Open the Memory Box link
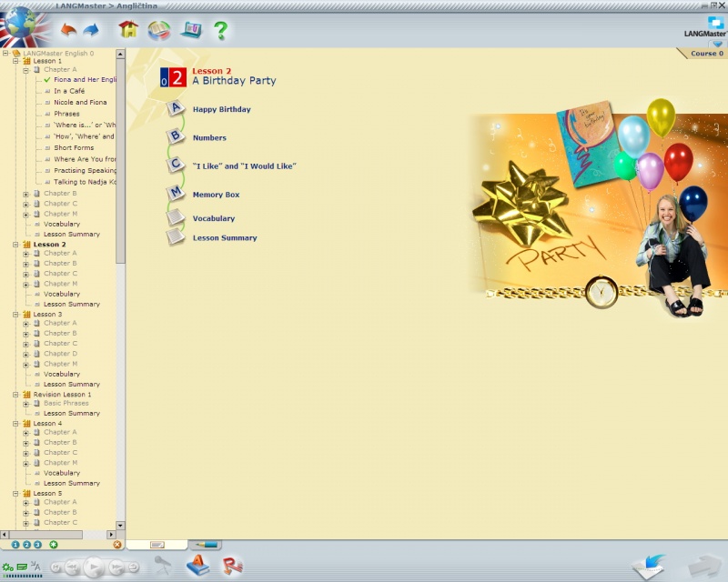The image size is (728, 582). pyautogui.click(x=217, y=195)
